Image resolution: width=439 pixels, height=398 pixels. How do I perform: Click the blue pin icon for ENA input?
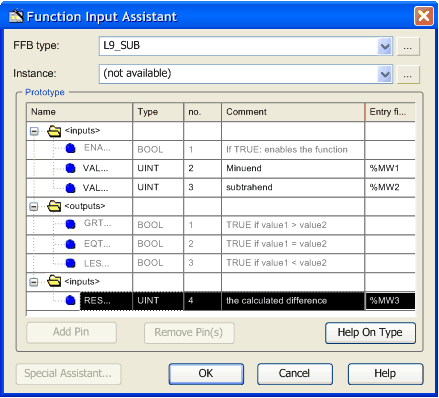pos(70,148)
